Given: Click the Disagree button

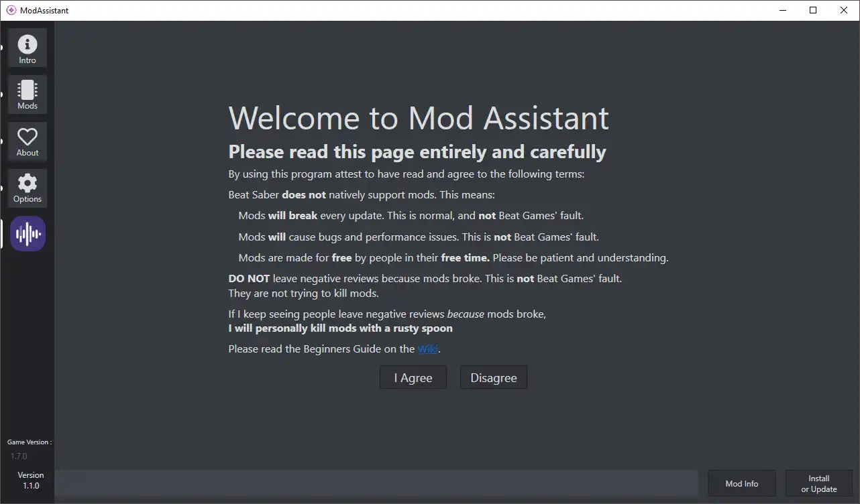Looking at the screenshot, I should pos(494,377).
